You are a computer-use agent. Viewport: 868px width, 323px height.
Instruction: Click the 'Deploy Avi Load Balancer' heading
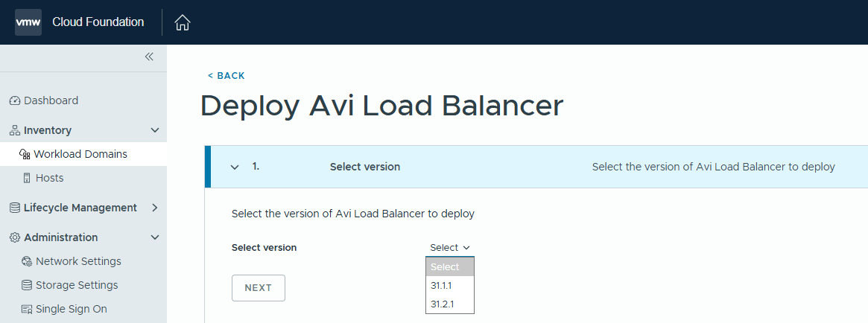click(382, 106)
